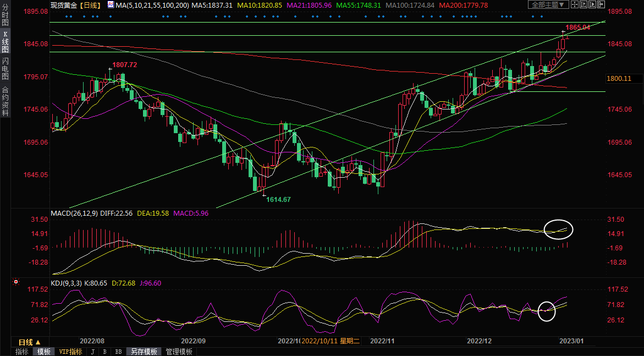The image size is (644, 356).
Task: Click the 另存模板 button
Action: coord(144,352)
